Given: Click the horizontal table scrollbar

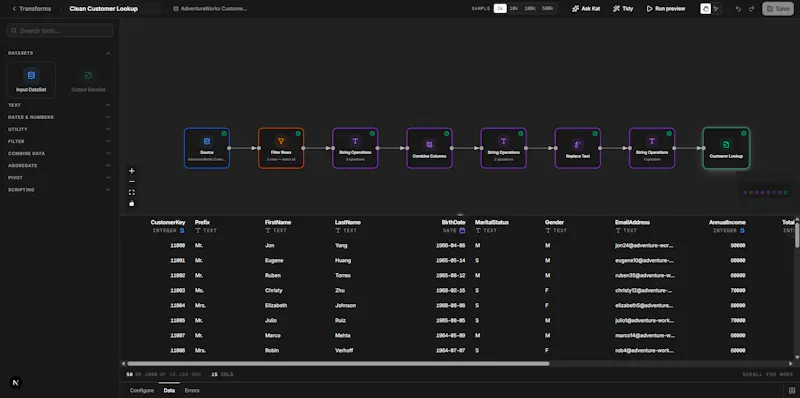Looking at the screenshot, I should click(338, 364).
